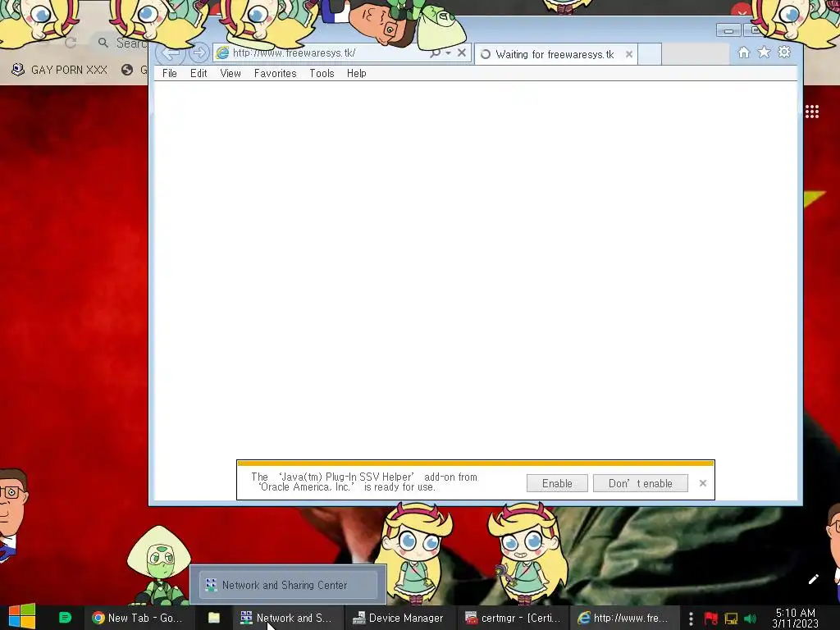The image size is (840, 630).
Task: Click globe bookmark icon in Chrome bar
Action: [127, 70]
